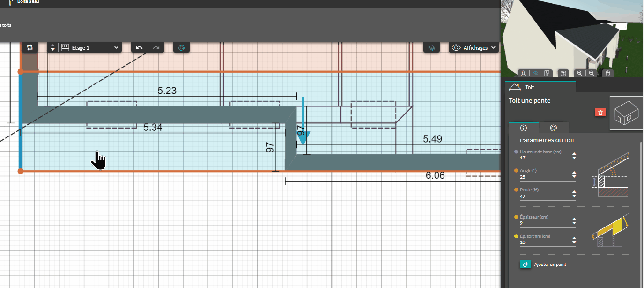Zoom out on the 3D preview
This screenshot has height=288, width=644.
pyautogui.click(x=592, y=73)
